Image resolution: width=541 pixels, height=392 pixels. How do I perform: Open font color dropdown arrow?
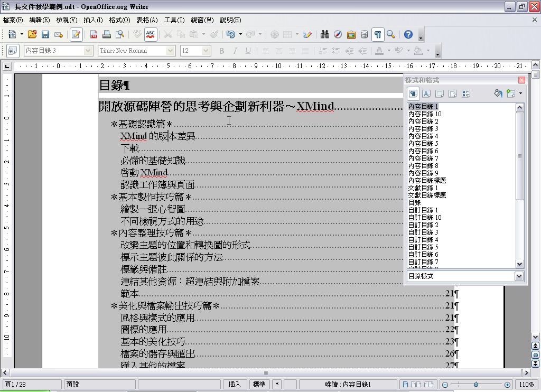[x=389, y=51]
